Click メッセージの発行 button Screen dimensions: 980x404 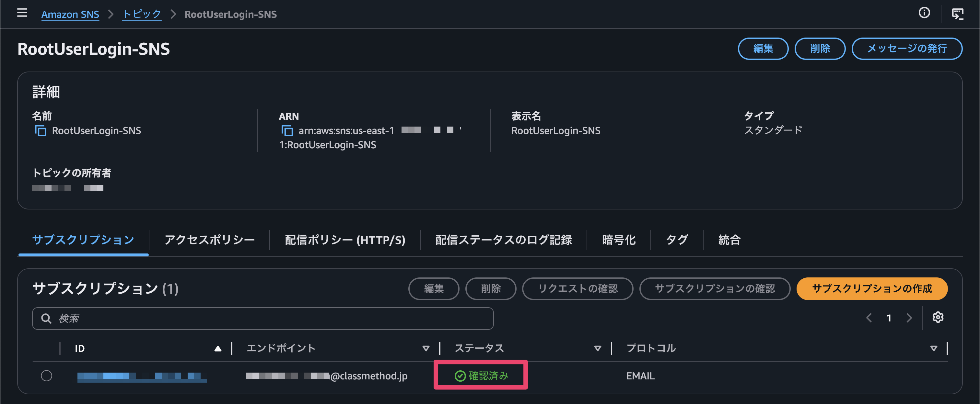pyautogui.click(x=907, y=49)
